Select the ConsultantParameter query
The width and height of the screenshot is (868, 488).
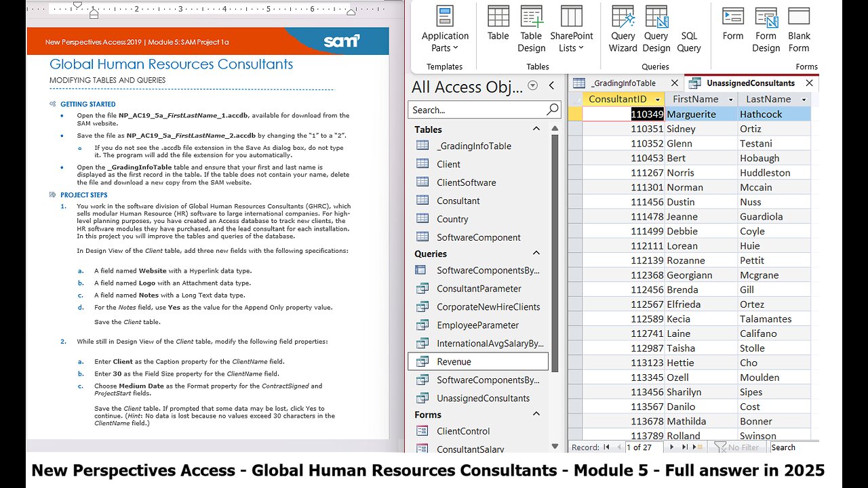pos(478,288)
